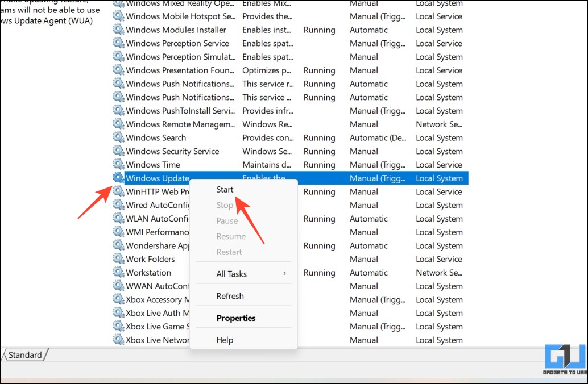Click the 'Windows Se...' description text
The height and width of the screenshot is (384, 588).
(267, 151)
